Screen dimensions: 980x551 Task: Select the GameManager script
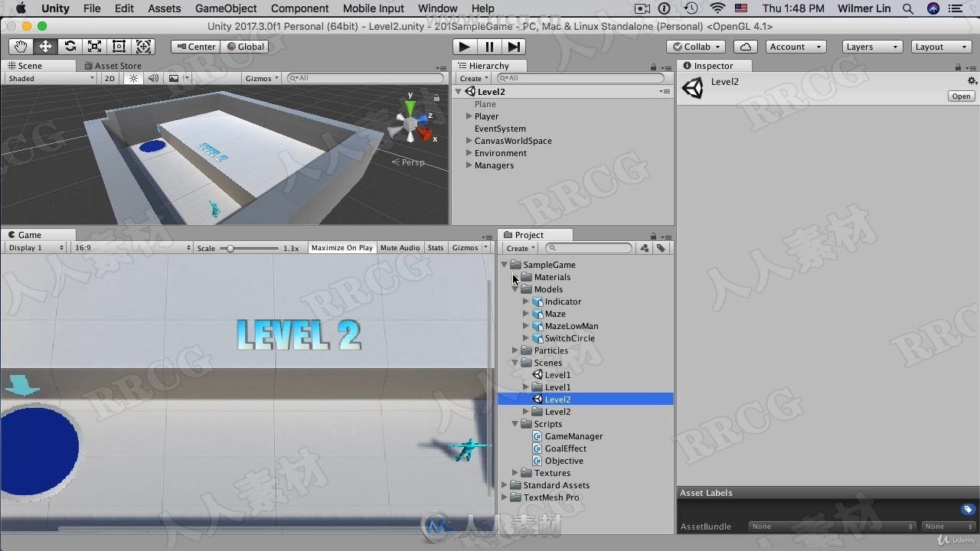pos(573,436)
